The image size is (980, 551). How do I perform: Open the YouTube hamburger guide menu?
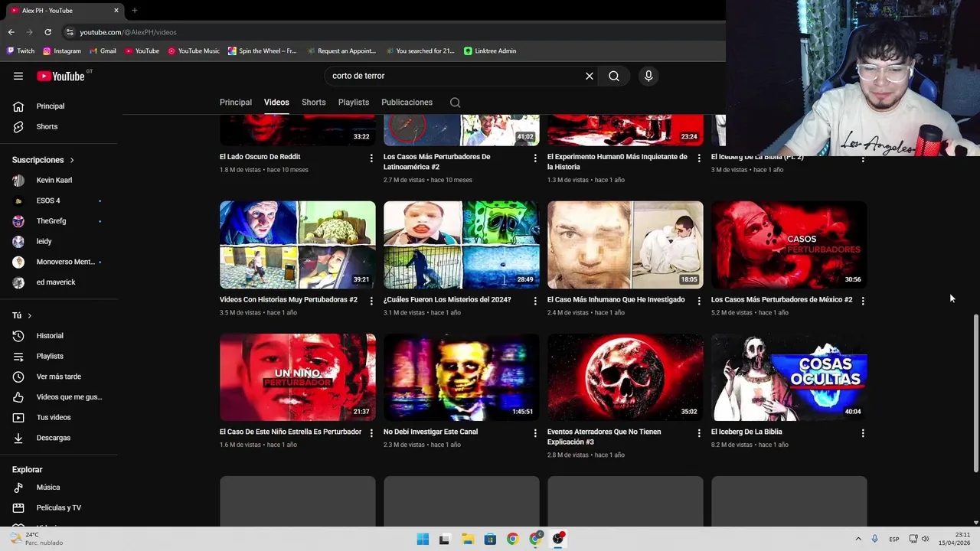18,76
